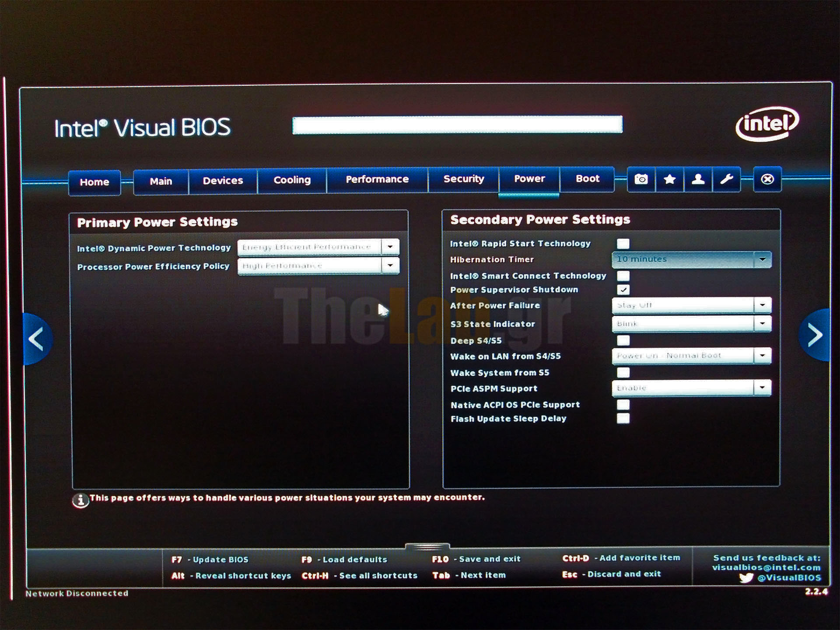
Task: Click the circled X exit icon
Action: (767, 179)
